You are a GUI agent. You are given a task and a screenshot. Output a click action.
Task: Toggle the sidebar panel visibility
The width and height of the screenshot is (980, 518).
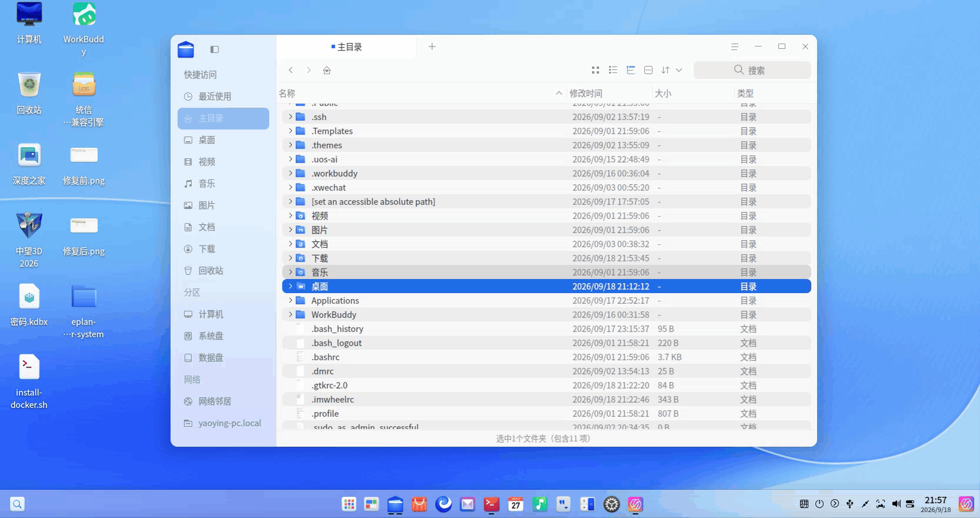pyautogui.click(x=215, y=49)
